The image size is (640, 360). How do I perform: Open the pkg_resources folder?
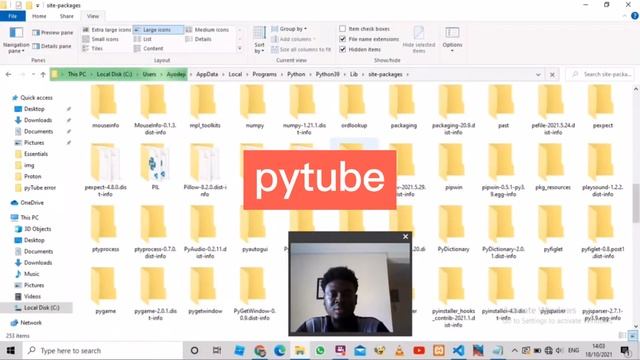click(x=553, y=167)
